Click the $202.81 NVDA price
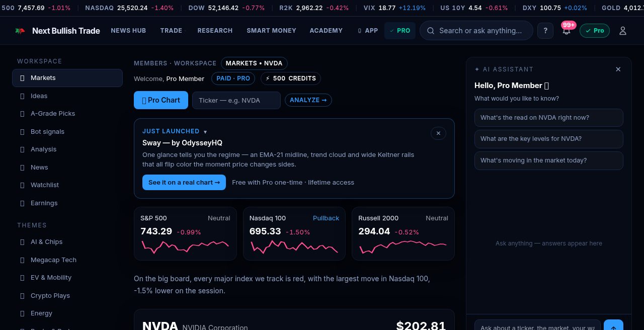 coord(421,325)
